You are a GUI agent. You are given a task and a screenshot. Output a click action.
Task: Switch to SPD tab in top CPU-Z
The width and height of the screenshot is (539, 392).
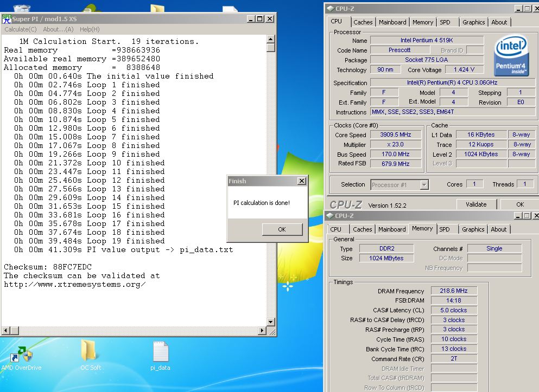[445, 22]
